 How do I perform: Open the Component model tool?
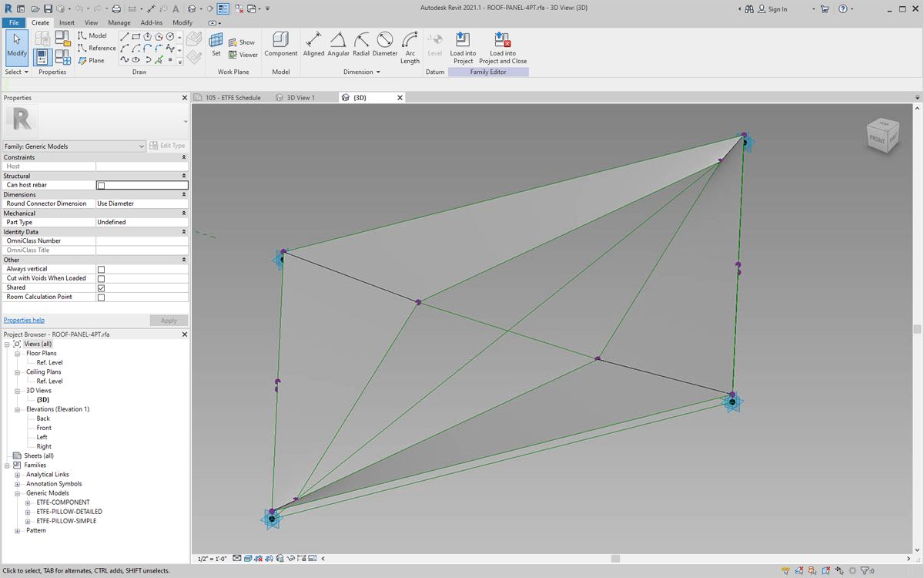pyautogui.click(x=281, y=44)
